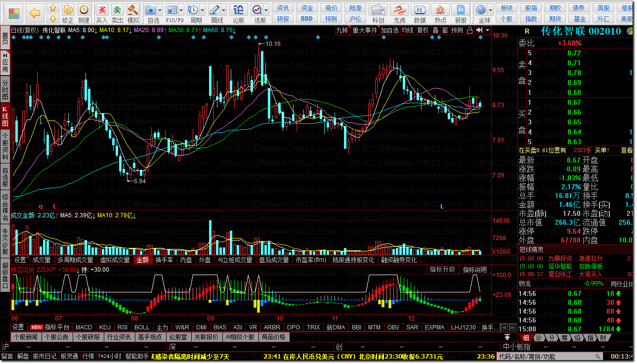Toggle the 九转 indicator

342,30
